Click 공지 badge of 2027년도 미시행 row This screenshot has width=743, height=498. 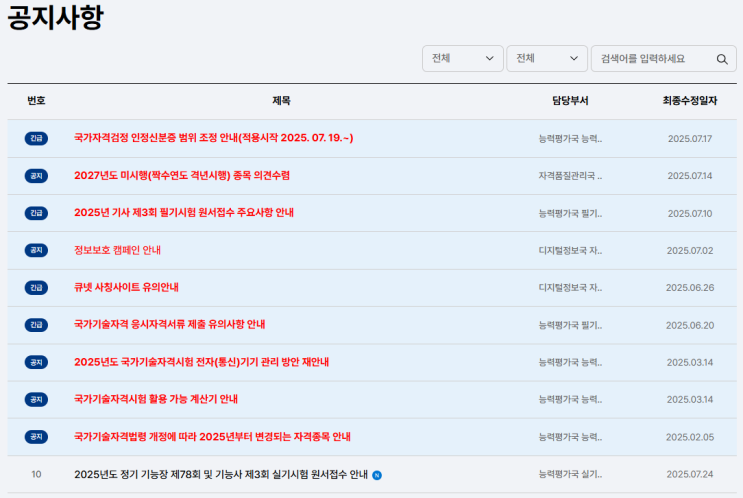pyautogui.click(x=36, y=176)
